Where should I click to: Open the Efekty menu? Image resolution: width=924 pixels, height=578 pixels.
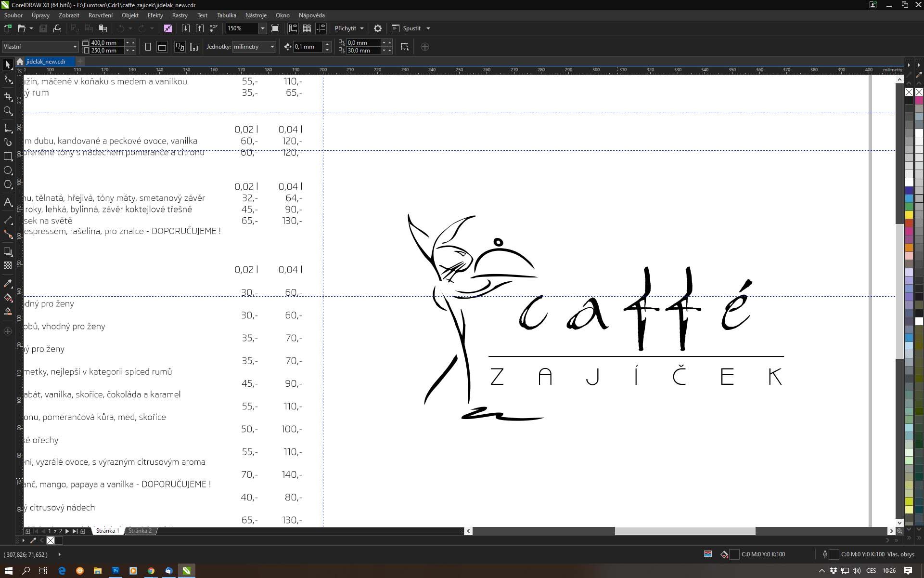tap(155, 15)
